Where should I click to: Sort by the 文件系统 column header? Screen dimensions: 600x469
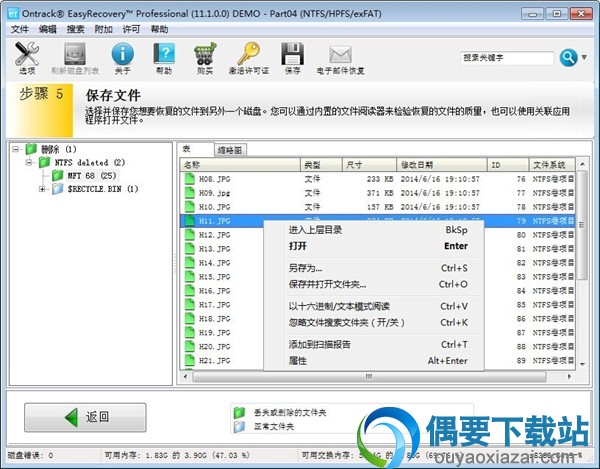(x=552, y=165)
